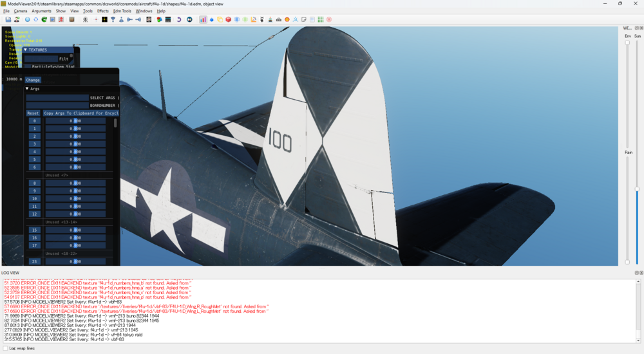644x354 pixels.
Task: Click the LOG VIEW panel float icon
Action: pos(637,273)
